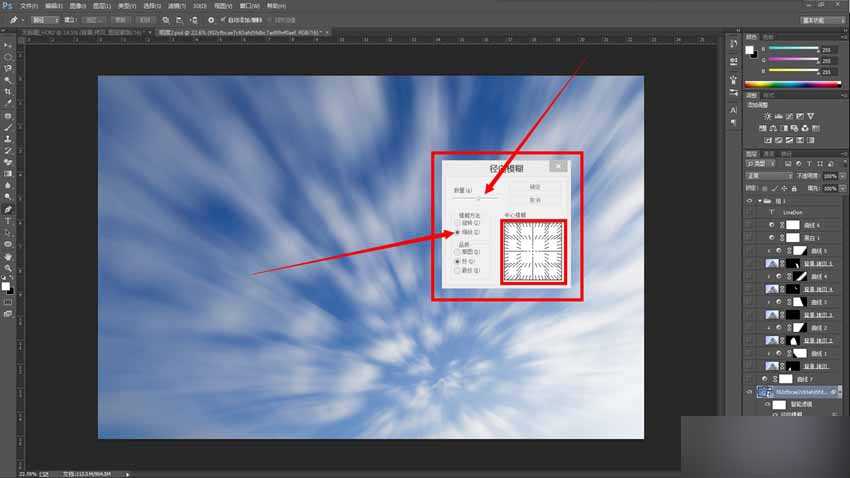The image size is (850, 478).
Task: Toggle 智能滤镜 smart filters visibility
Action: click(767, 405)
